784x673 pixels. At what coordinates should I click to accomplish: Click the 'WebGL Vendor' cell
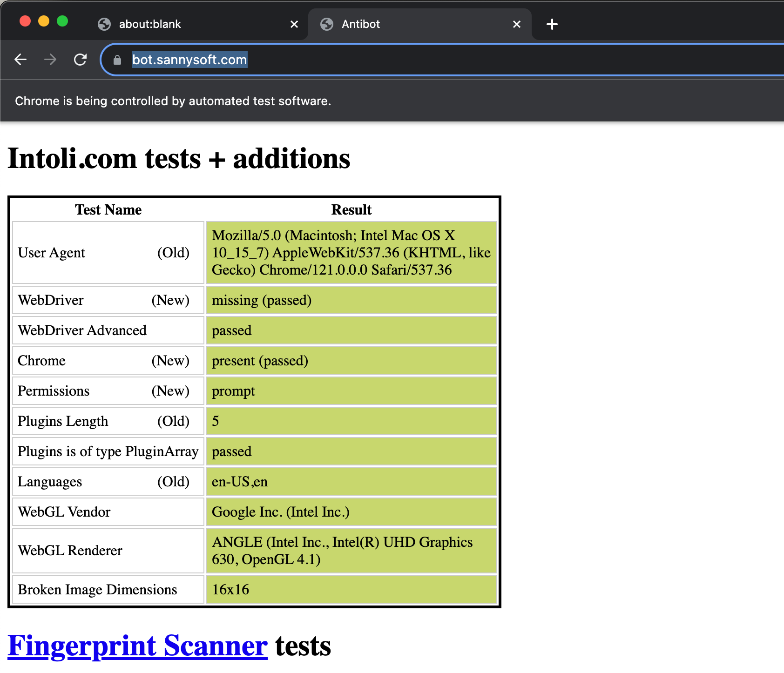tap(108, 512)
